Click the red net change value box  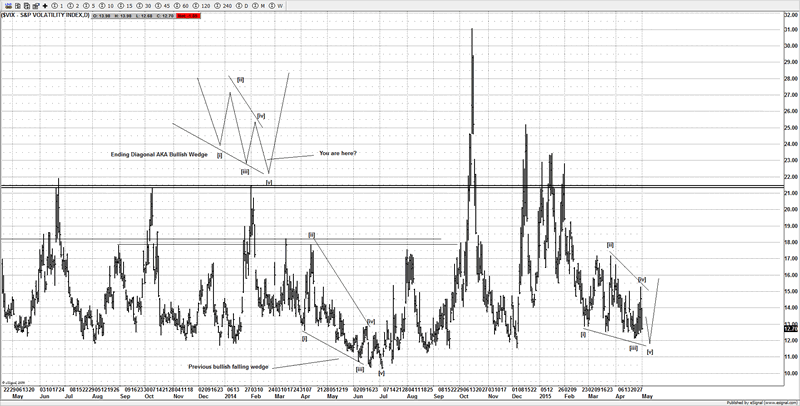click(x=188, y=16)
